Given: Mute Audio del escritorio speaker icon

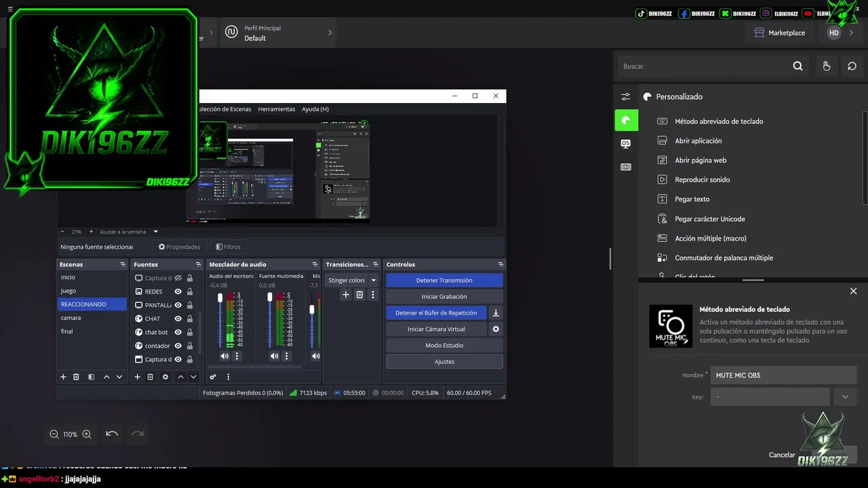Looking at the screenshot, I should point(224,356).
